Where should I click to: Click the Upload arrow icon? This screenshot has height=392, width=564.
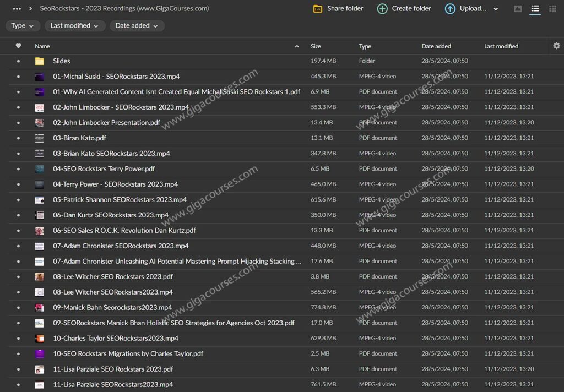click(450, 9)
